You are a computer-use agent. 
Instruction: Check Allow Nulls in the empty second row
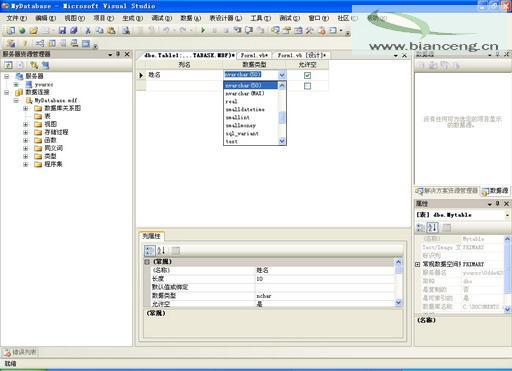click(x=307, y=86)
